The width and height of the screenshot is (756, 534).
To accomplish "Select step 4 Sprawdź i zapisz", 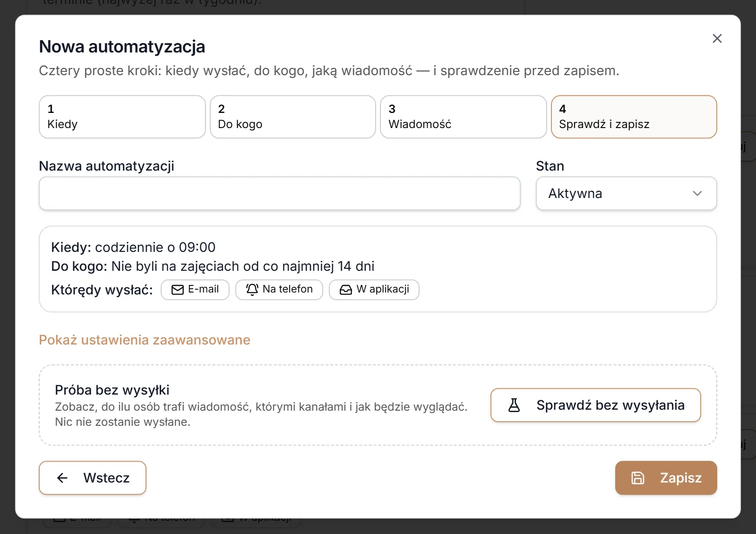I will pyautogui.click(x=634, y=117).
